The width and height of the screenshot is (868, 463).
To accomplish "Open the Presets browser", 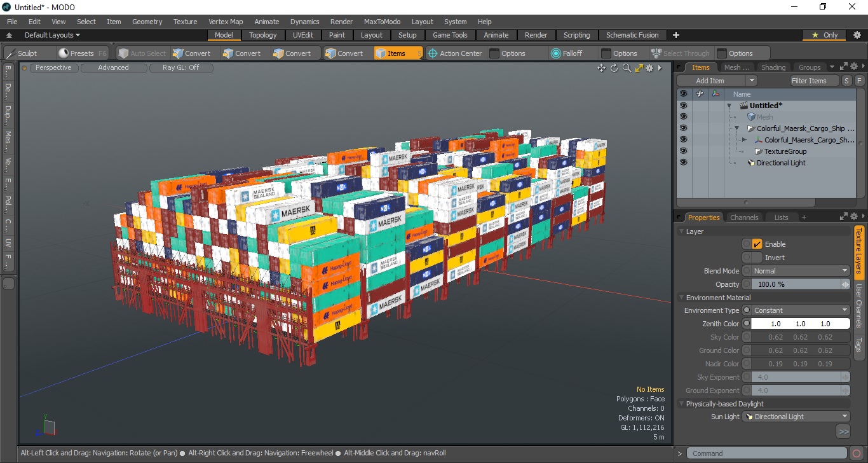I will pos(82,53).
